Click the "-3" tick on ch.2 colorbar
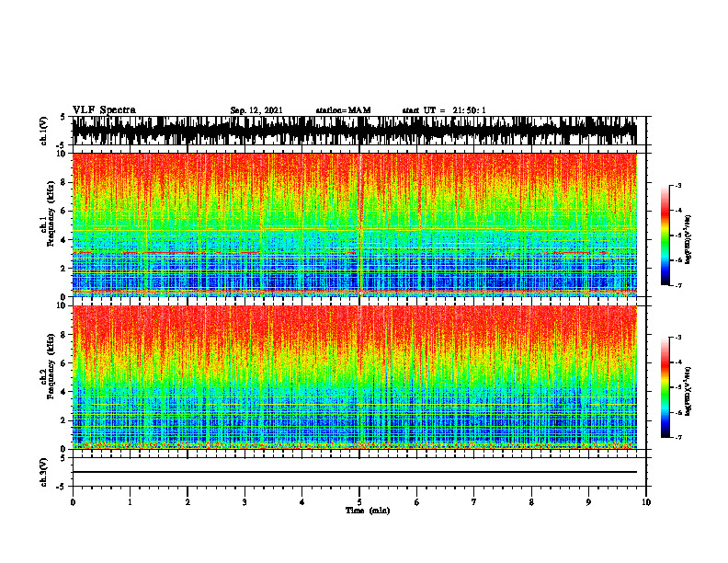 click(678, 338)
